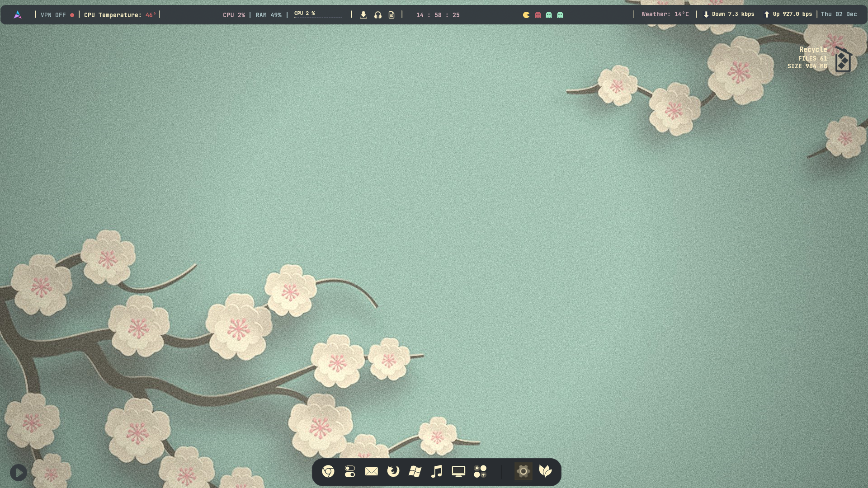The height and width of the screenshot is (488, 868).
Task: Click the red ghost icon
Action: [538, 15]
